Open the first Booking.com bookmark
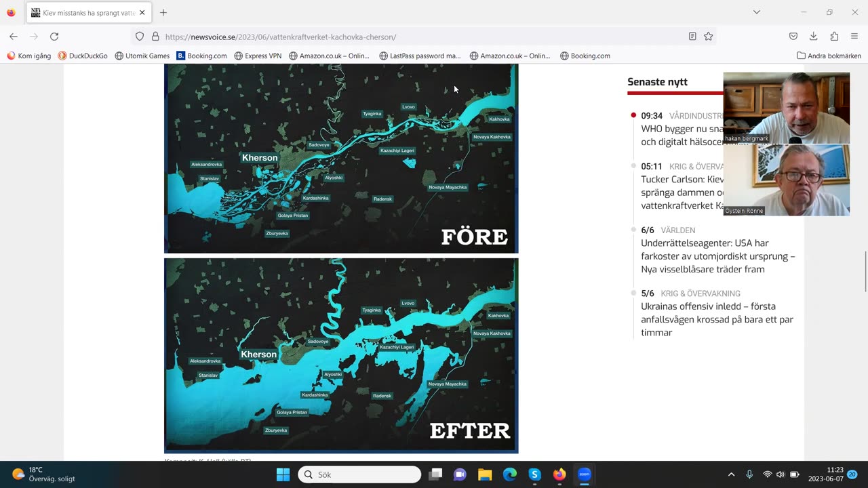The image size is (868, 488). (x=201, y=56)
